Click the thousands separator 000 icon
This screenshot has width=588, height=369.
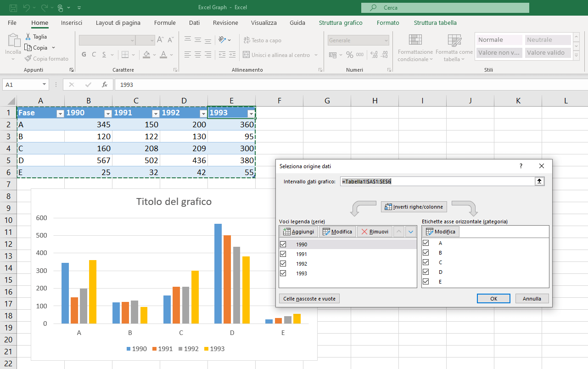click(x=360, y=55)
